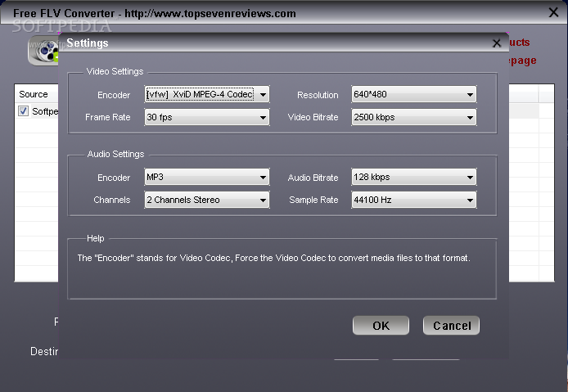The width and height of the screenshot is (568, 392).
Task: Close the Settings dialog
Action: [496, 43]
